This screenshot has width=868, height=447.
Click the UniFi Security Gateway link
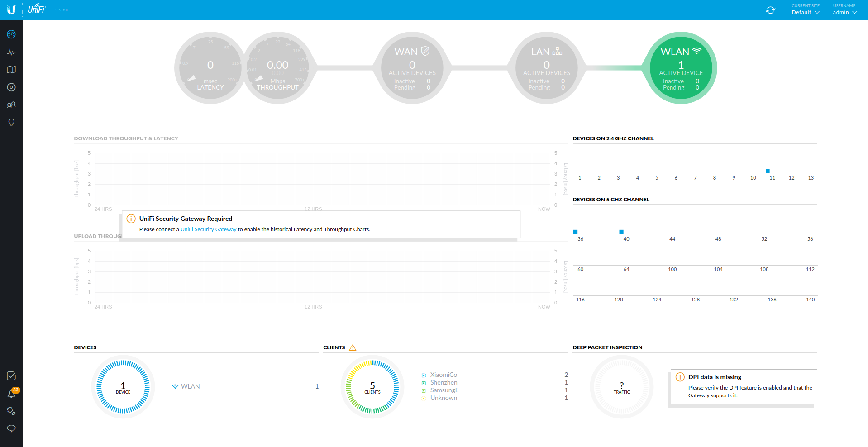click(x=208, y=229)
